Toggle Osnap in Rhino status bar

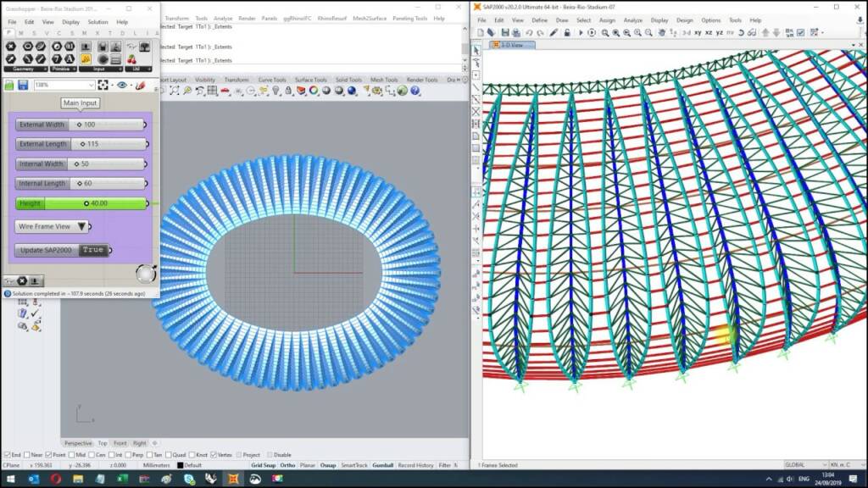[328, 465]
